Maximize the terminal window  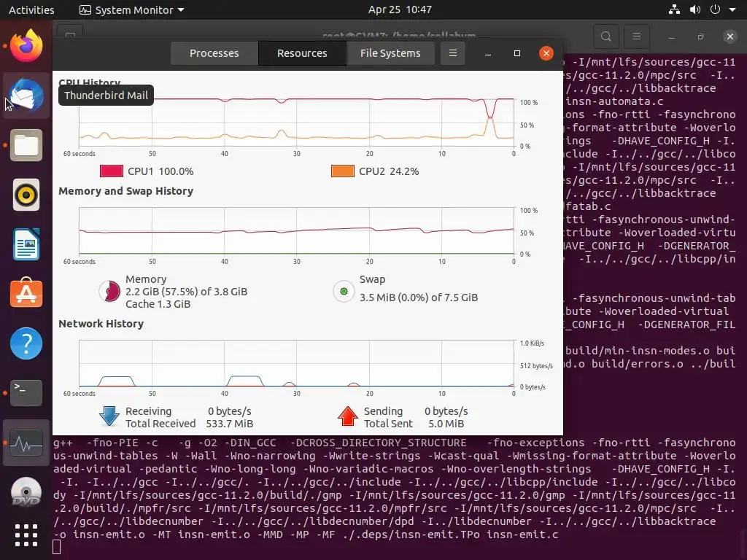tap(700, 36)
